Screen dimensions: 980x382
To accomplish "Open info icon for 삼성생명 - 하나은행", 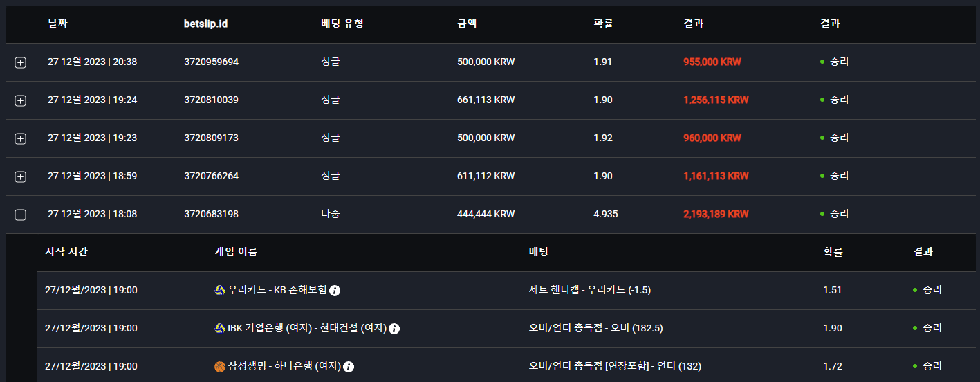I will coord(349,367).
